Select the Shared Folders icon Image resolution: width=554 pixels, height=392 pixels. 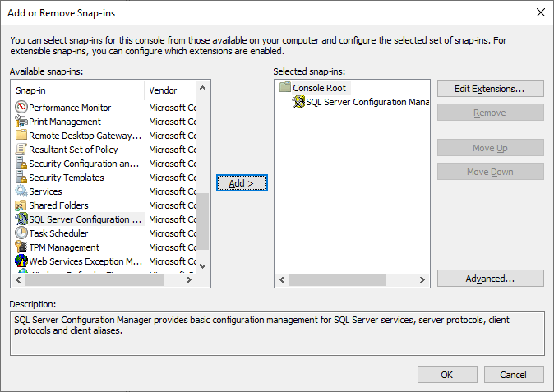click(x=21, y=205)
